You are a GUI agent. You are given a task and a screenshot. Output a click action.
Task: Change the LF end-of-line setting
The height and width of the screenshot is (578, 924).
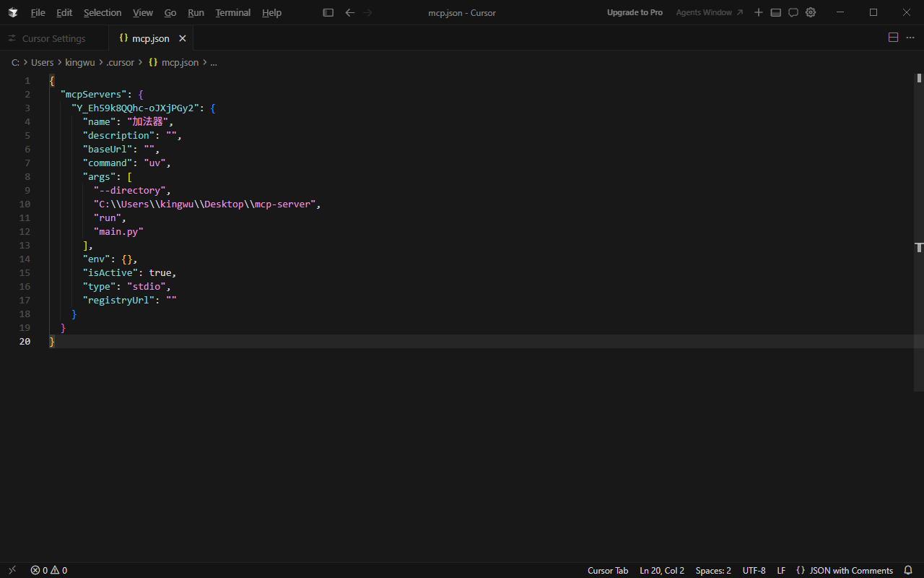[781, 570]
